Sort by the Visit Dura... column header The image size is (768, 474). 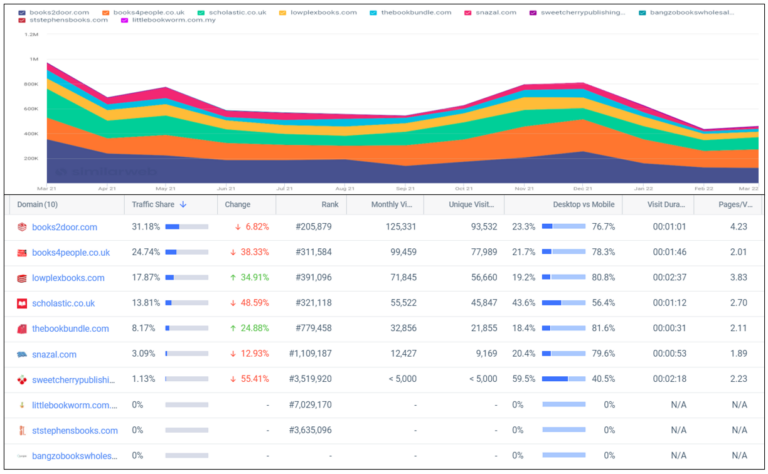666,205
